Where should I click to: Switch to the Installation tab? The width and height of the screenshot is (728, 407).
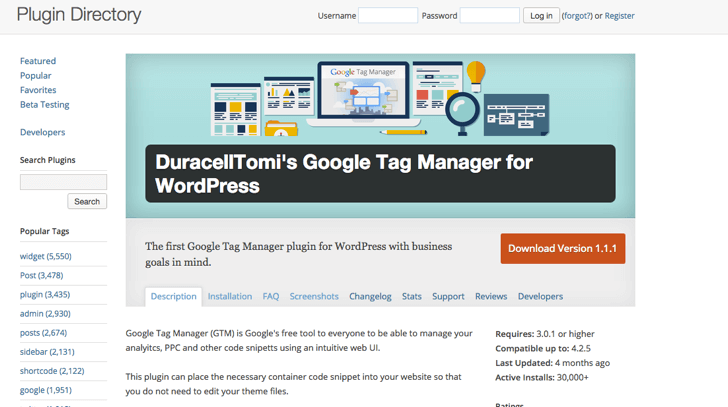[230, 296]
